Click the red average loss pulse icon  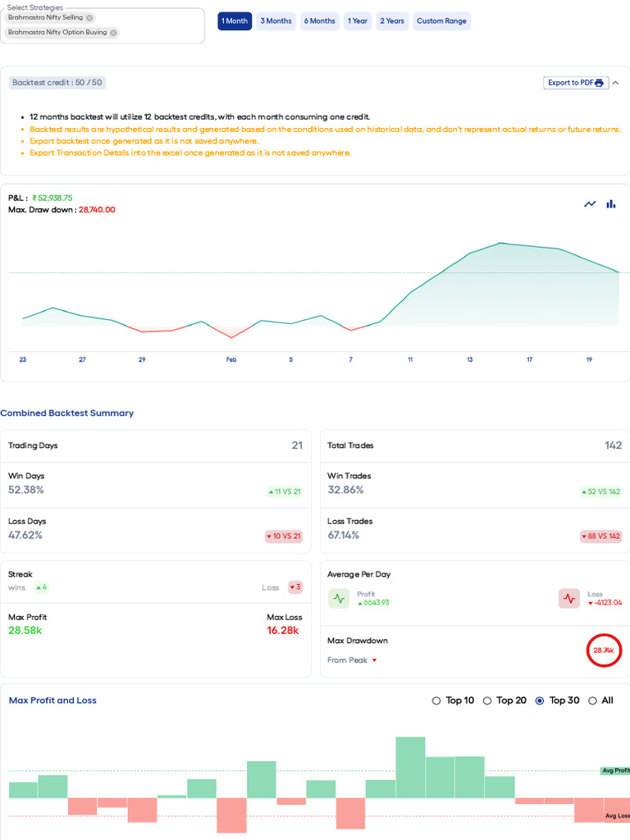[x=569, y=598]
